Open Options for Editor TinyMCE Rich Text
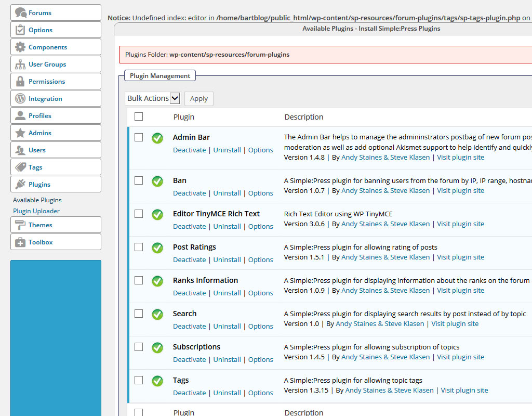The image size is (532, 416). [x=261, y=226]
